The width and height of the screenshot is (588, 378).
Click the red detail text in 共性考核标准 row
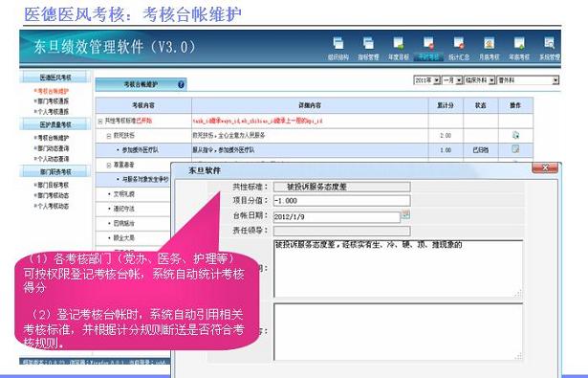257,121
